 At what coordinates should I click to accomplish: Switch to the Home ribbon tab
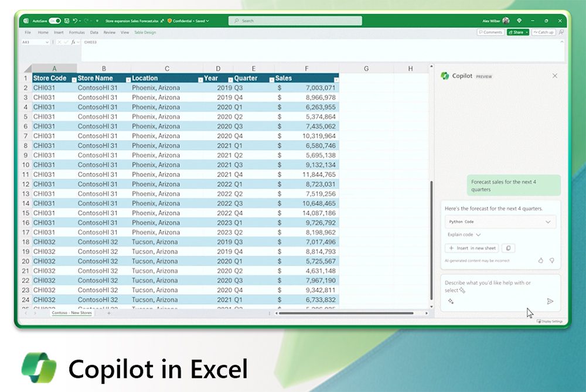[x=43, y=32]
